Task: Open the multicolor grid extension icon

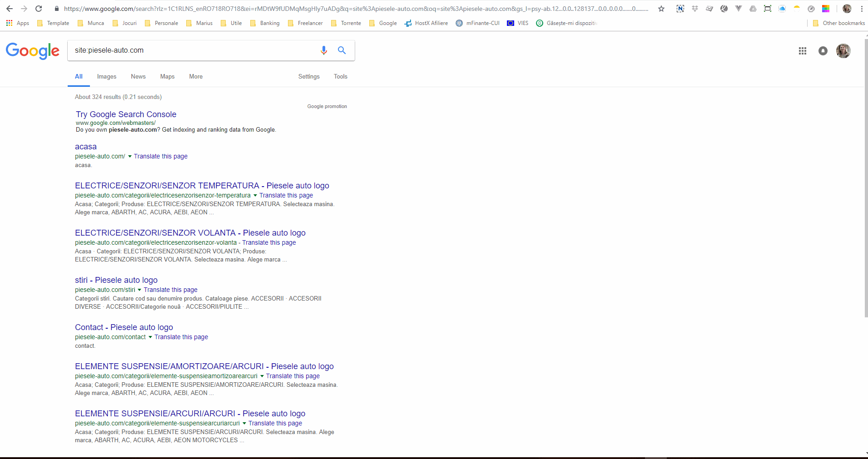Action: click(x=826, y=9)
